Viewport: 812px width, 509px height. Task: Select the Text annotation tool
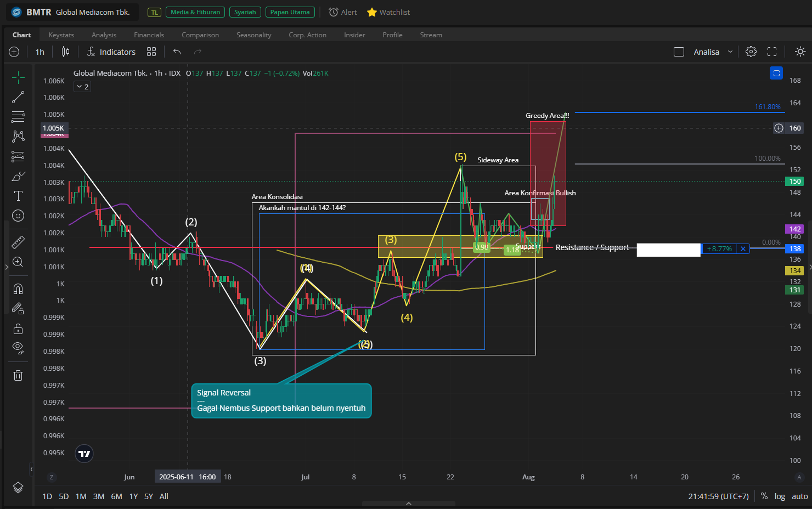click(18, 196)
